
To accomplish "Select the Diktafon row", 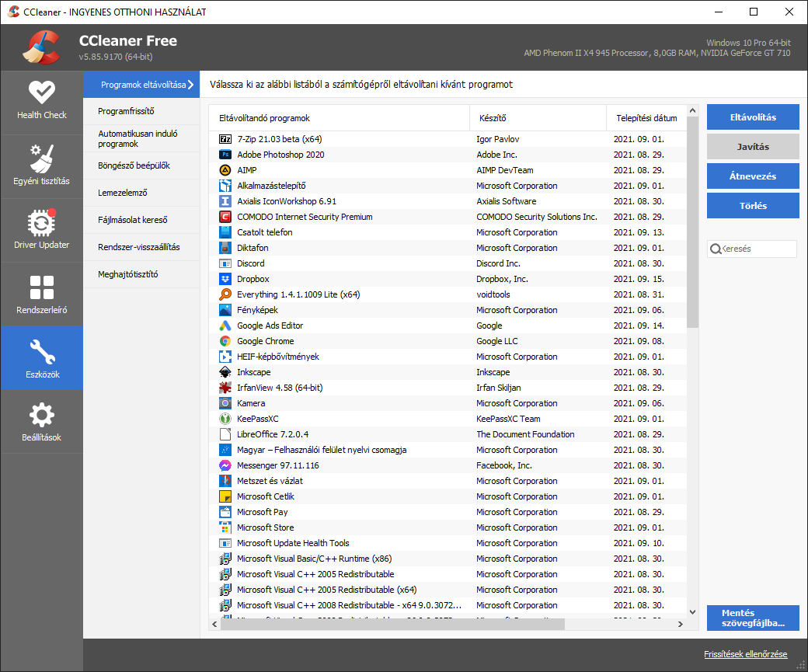I will tap(448, 248).
